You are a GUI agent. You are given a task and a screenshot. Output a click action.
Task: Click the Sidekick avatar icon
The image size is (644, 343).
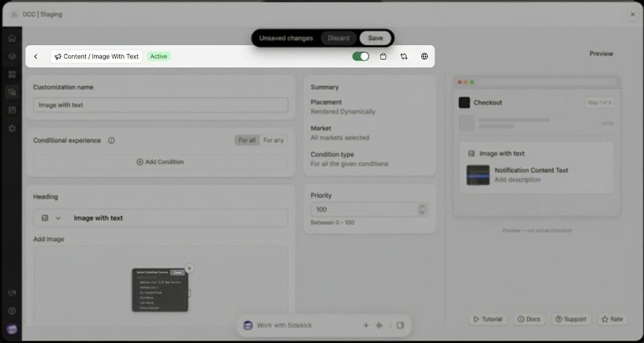(x=248, y=325)
